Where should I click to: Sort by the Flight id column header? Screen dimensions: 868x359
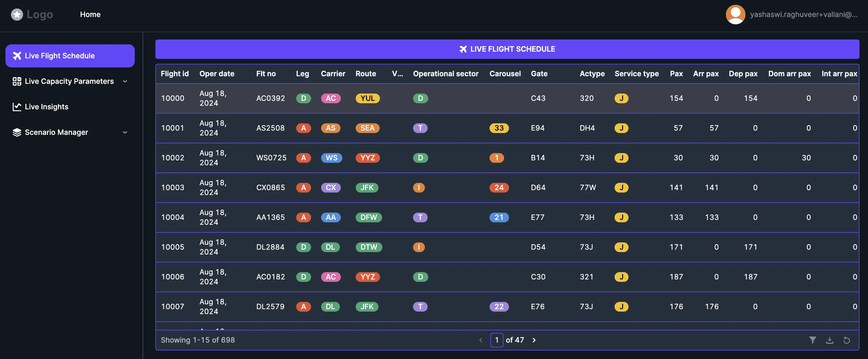click(175, 74)
